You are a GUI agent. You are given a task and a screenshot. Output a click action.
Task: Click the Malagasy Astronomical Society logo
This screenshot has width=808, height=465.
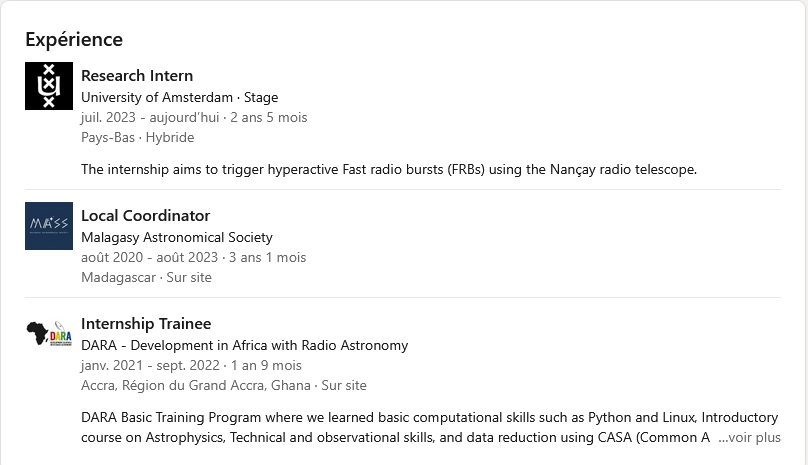[49, 226]
